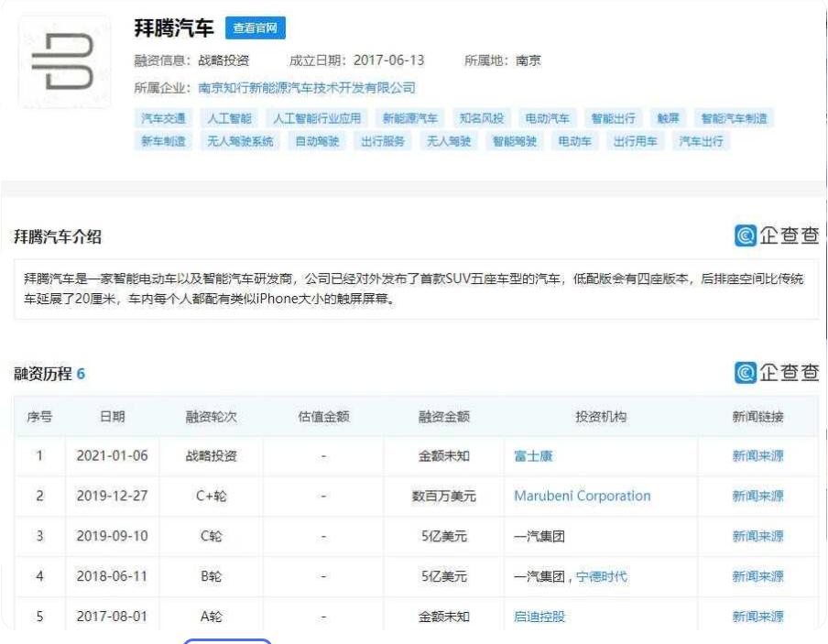This screenshot has height=644, width=828.
Task: Select the 人工智能行业应用 tag
Action: (317, 118)
